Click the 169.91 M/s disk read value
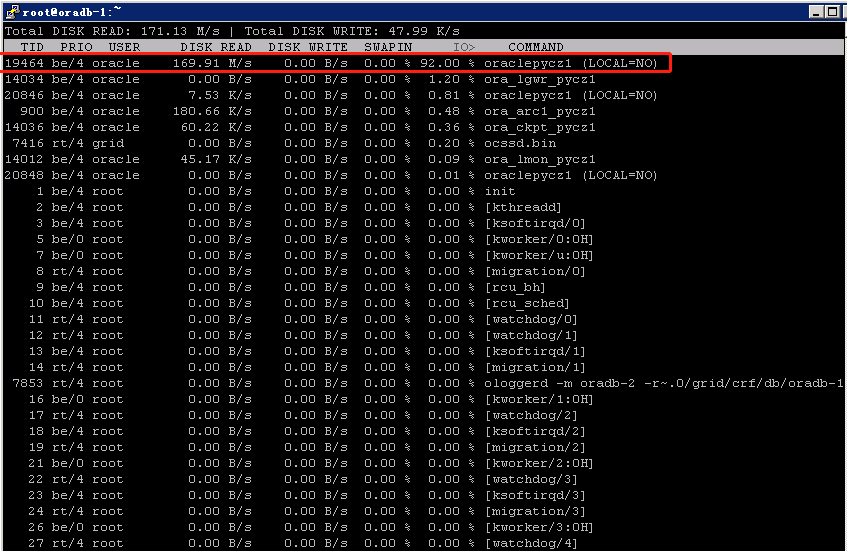This screenshot has height=551, width=847. click(212, 63)
